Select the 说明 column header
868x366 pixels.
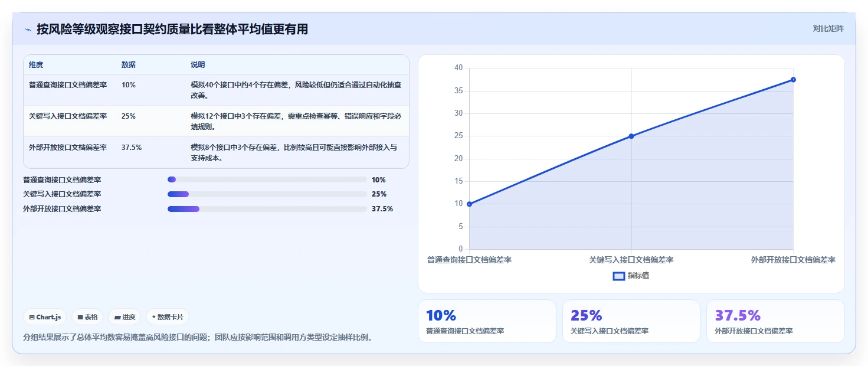pos(198,65)
